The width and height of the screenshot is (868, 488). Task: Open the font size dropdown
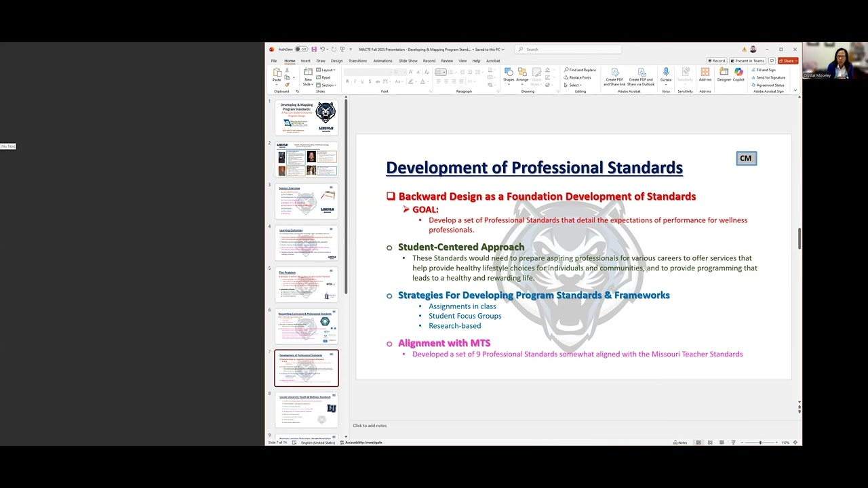tap(401, 72)
